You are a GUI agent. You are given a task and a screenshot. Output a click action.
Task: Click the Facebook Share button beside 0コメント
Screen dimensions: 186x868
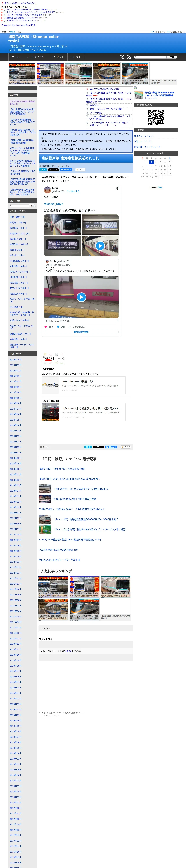point(111,447)
